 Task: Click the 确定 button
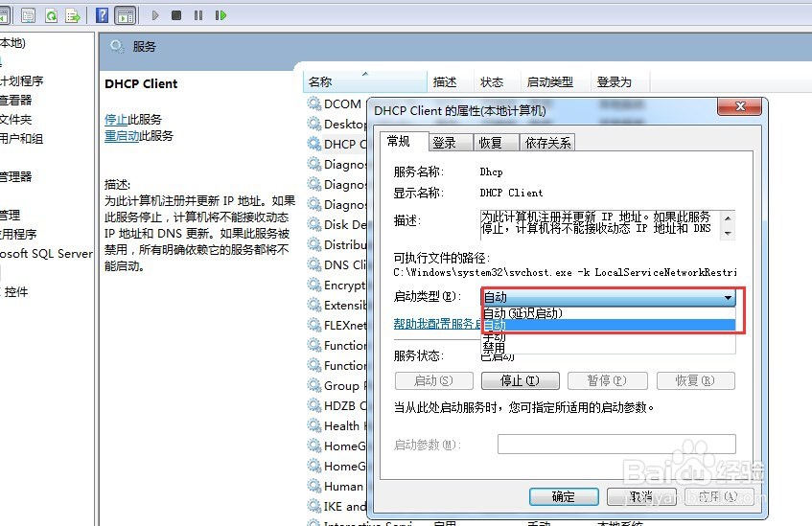pyautogui.click(x=564, y=497)
